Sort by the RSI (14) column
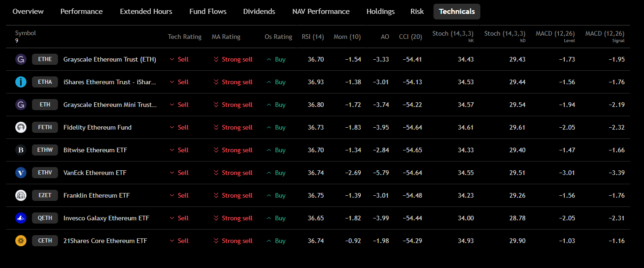This screenshot has width=644, height=268. [313, 37]
